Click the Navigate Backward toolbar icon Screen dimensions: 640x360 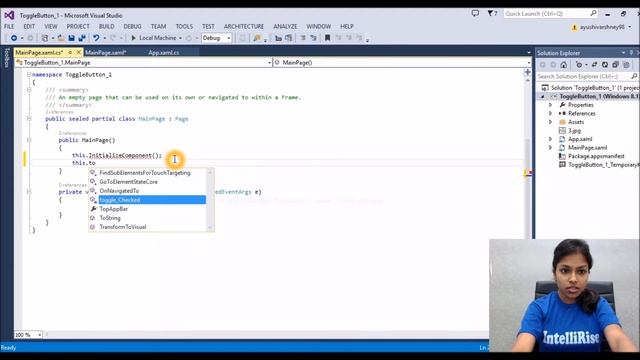(13, 38)
